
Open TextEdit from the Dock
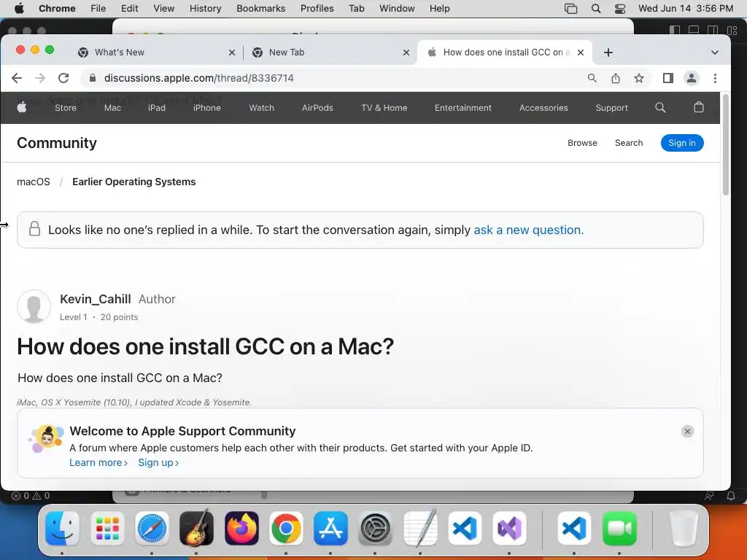tap(420, 528)
